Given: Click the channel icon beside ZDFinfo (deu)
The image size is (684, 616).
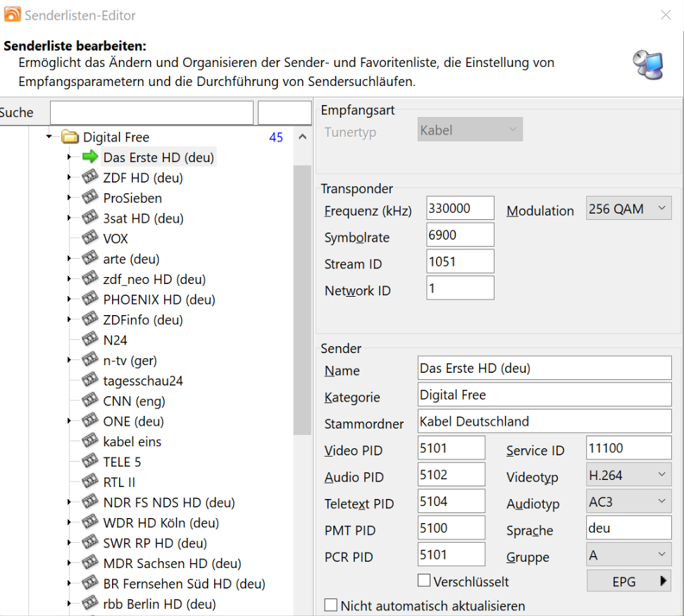Looking at the screenshot, I should coord(90,319).
